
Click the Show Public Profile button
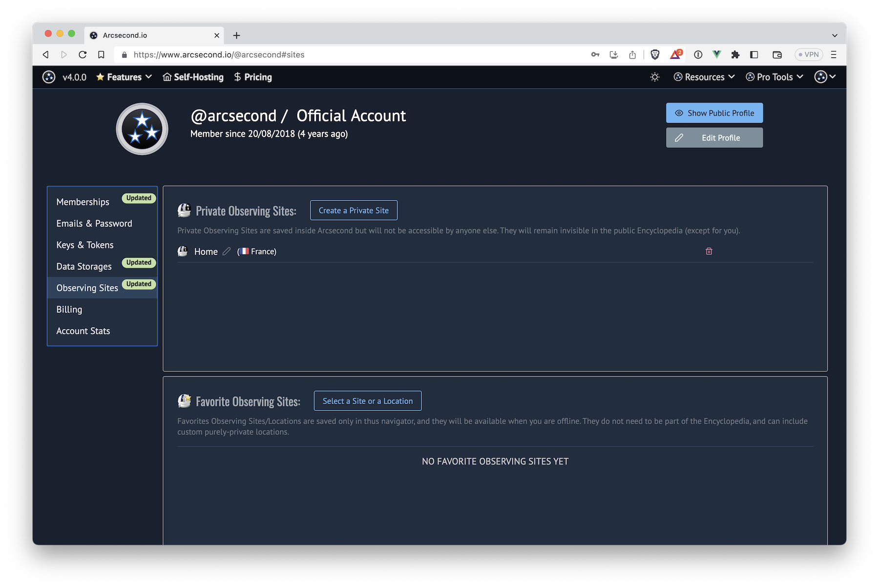pyautogui.click(x=714, y=113)
